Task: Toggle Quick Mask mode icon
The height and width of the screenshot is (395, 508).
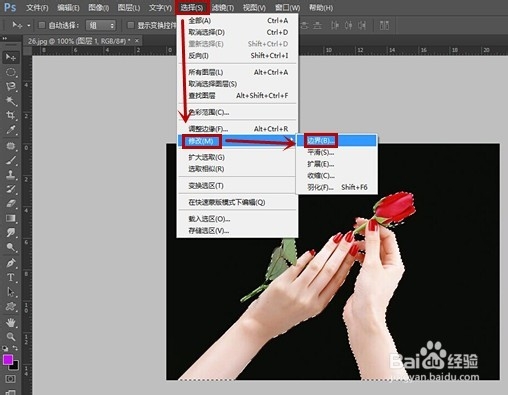Action: [x=11, y=379]
